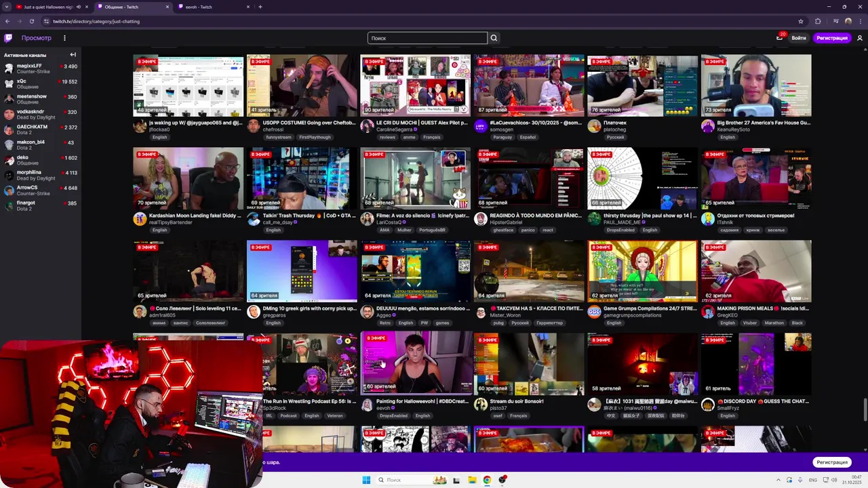Image resolution: width=868 pixels, height=488 pixels.
Task: Open deko channel in sidebar
Action: 41,160
